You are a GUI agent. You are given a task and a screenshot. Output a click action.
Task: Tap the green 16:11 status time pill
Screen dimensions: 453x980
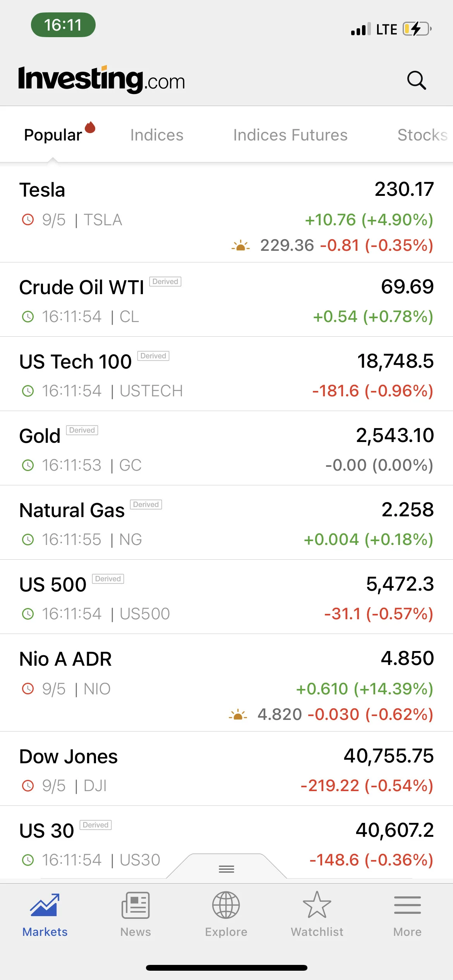(63, 25)
